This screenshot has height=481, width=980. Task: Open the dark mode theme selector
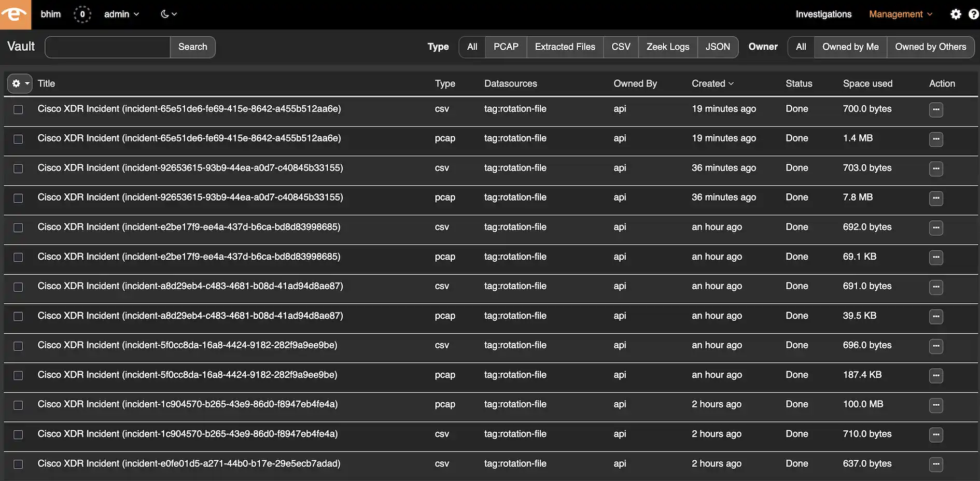click(x=169, y=15)
